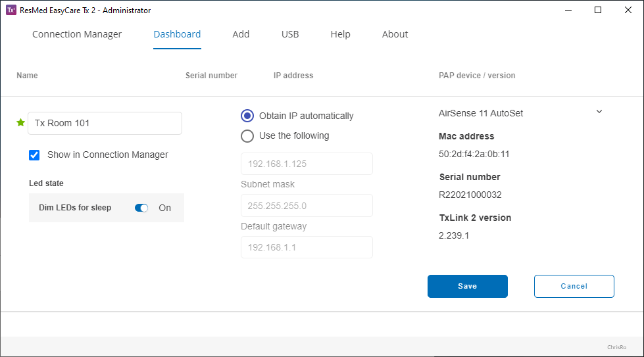This screenshot has width=644, height=357.
Task: Click the Led state label
Action: click(46, 183)
